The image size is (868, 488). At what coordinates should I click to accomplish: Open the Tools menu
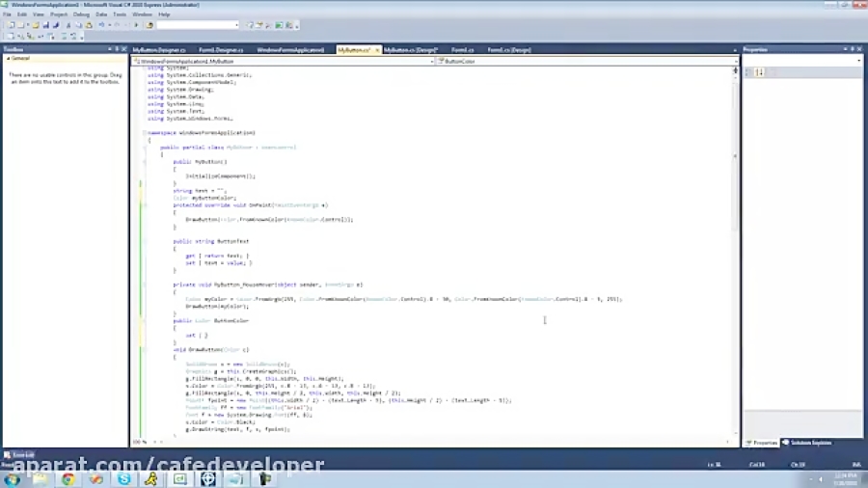coord(120,14)
